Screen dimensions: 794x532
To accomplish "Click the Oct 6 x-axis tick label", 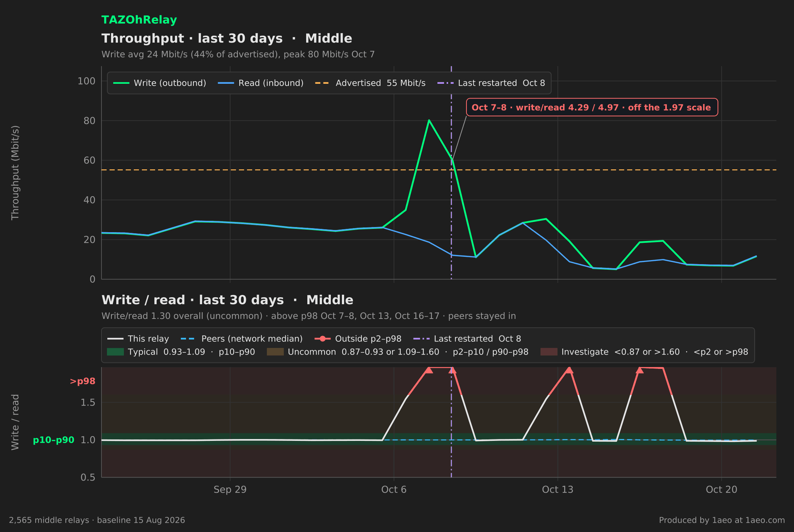I will 394,490.
